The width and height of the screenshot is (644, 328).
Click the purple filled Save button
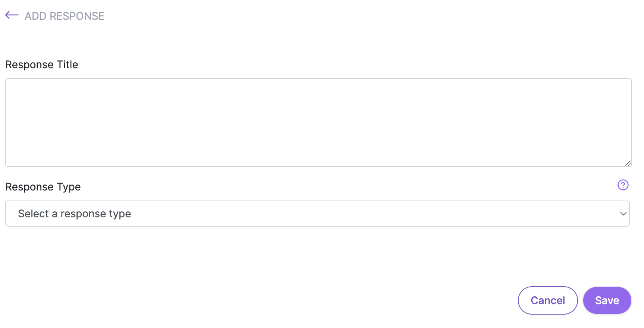coord(607,300)
